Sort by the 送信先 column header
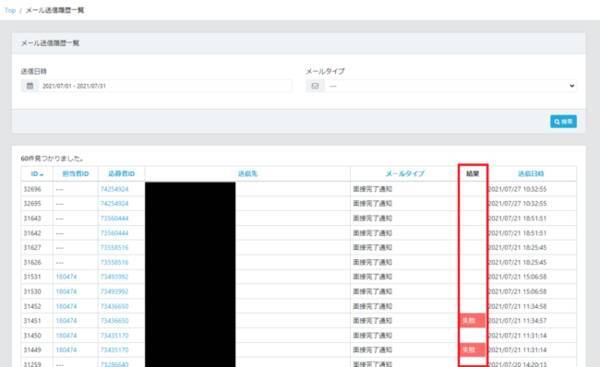600x367 pixels. 248,174
